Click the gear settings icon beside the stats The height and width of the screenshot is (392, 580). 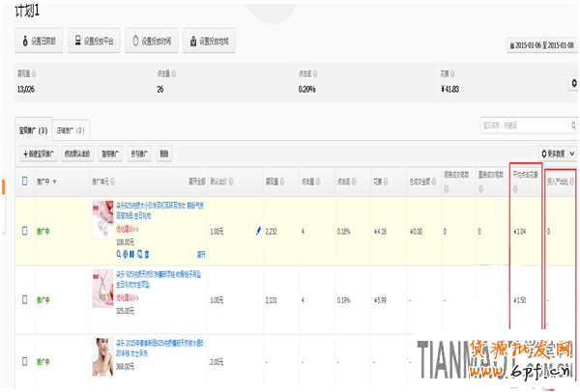(x=573, y=84)
